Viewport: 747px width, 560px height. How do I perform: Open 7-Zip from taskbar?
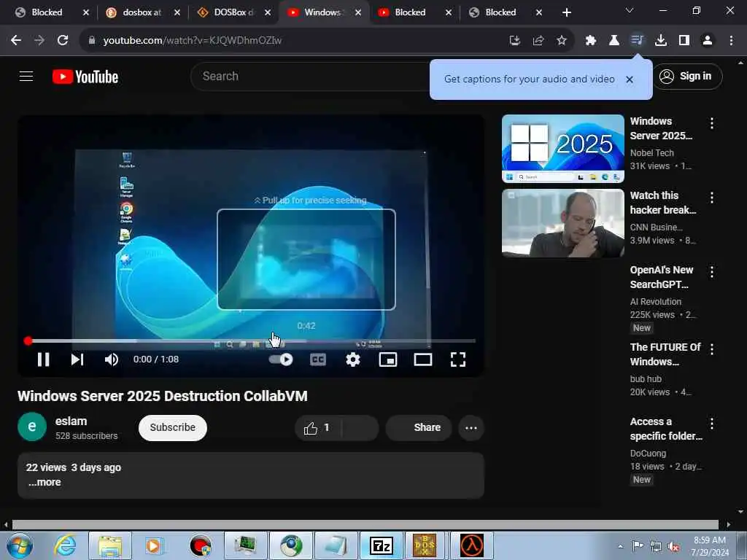pos(381,545)
